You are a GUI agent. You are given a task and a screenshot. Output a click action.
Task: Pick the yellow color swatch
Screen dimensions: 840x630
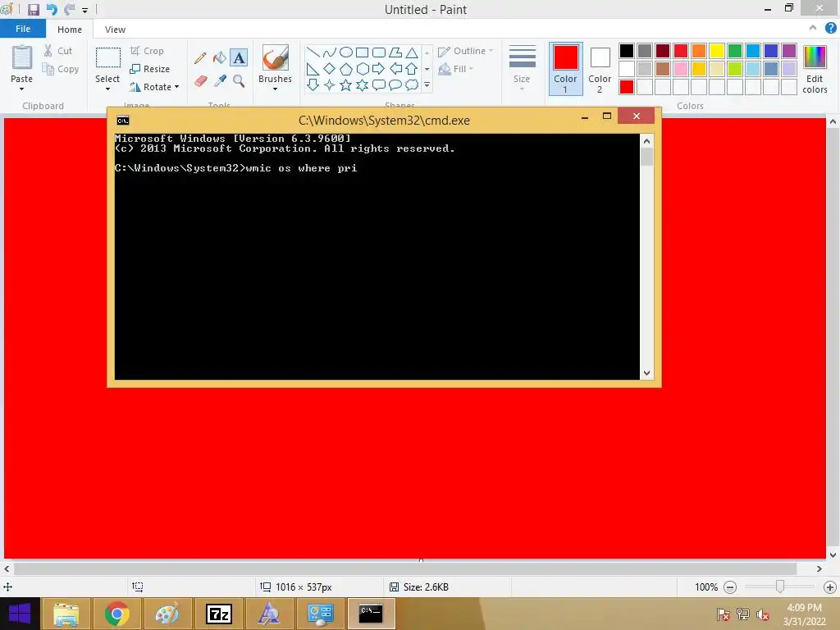[x=717, y=50]
